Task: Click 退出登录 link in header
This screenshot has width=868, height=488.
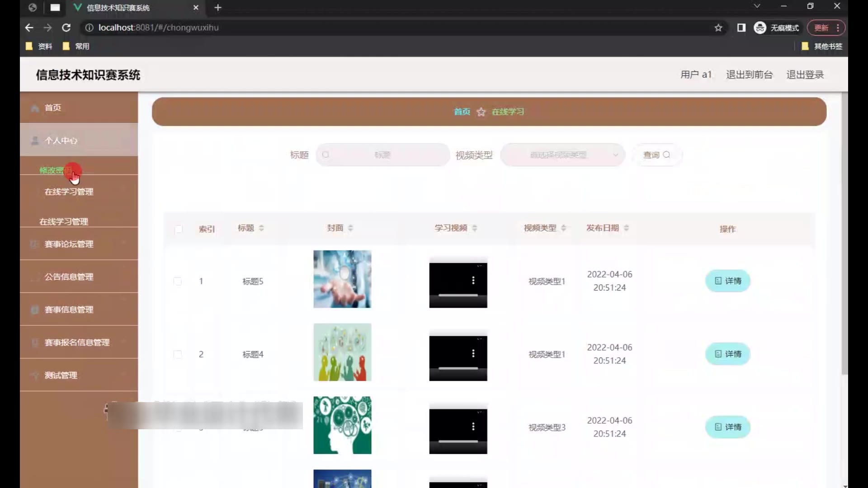Action: click(805, 75)
